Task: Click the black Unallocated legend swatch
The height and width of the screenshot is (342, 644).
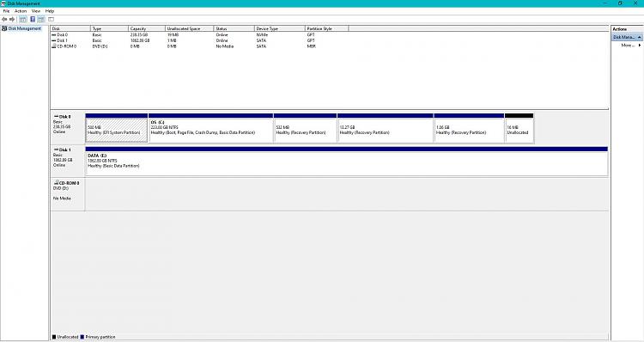Action: (x=54, y=337)
